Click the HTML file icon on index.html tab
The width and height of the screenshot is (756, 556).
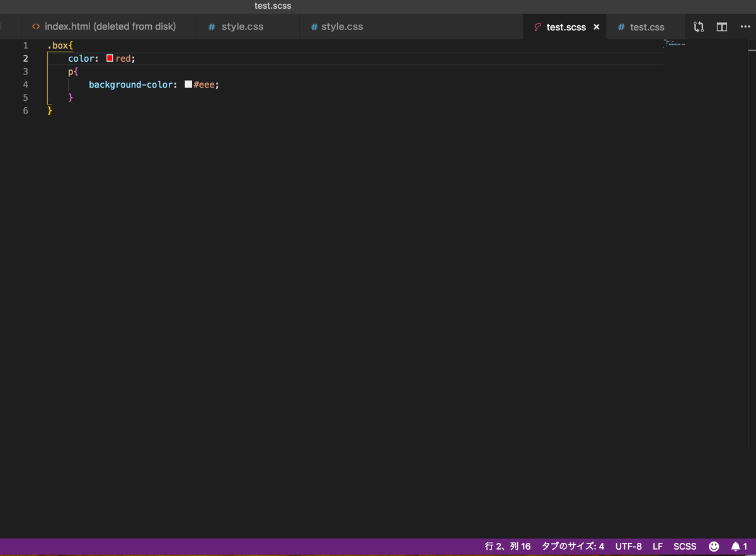pyautogui.click(x=36, y=26)
